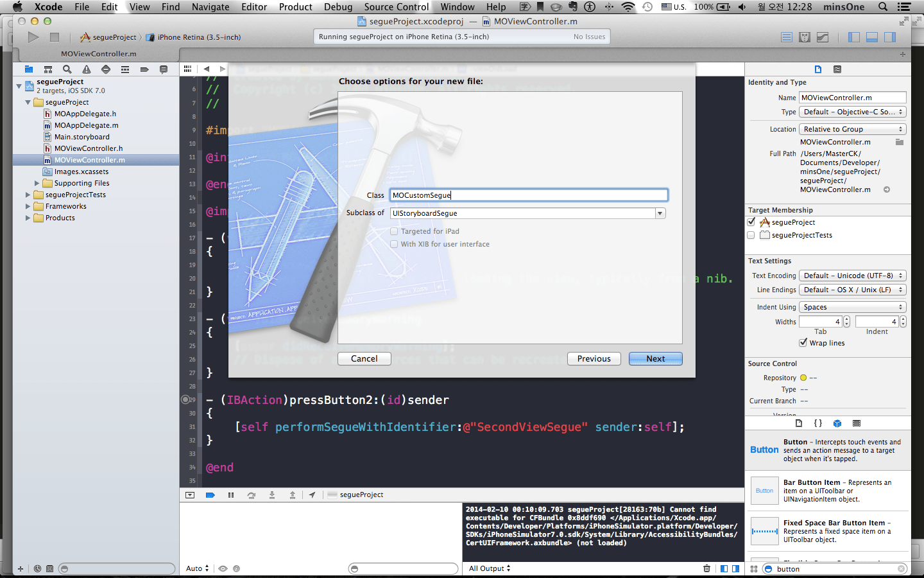The width and height of the screenshot is (924, 578).
Task: Open the Symbol navigator hierarchy icon
Action: pos(48,69)
